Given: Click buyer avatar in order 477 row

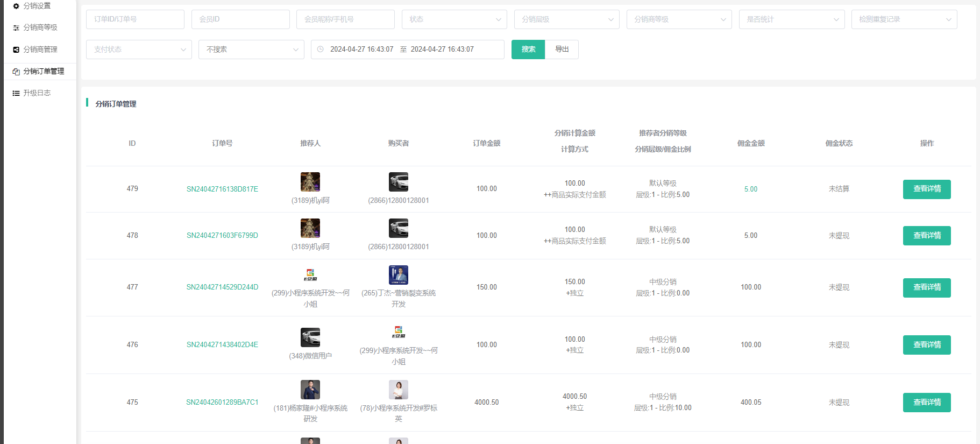Looking at the screenshot, I should click(x=399, y=275).
